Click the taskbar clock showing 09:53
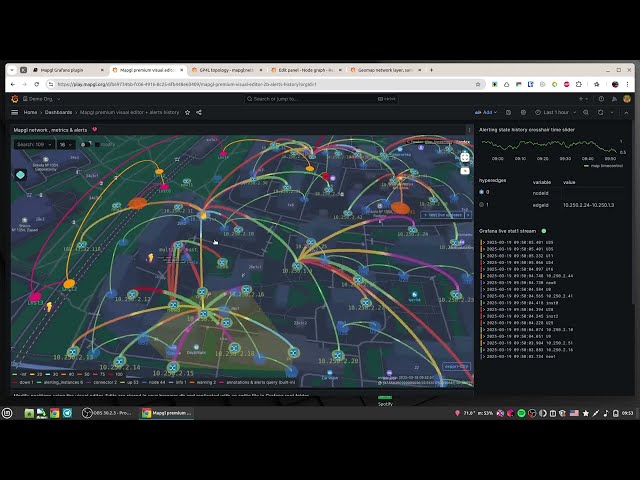Viewport: 640px width, 480px height. click(627, 413)
